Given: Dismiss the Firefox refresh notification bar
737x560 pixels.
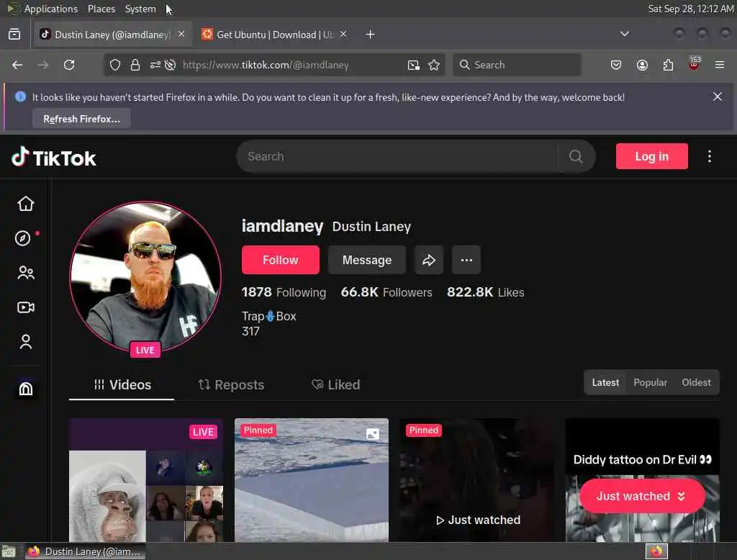Looking at the screenshot, I should pyautogui.click(x=718, y=96).
